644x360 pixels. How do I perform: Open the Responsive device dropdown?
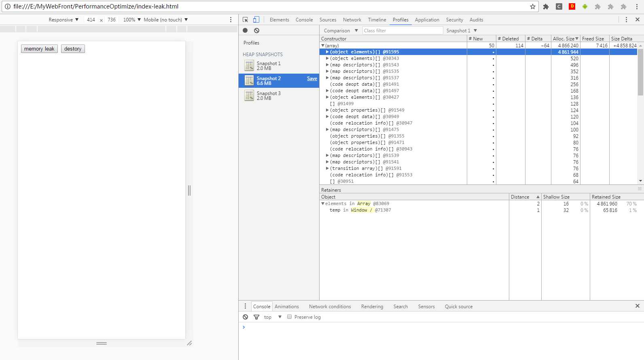pyautogui.click(x=64, y=19)
